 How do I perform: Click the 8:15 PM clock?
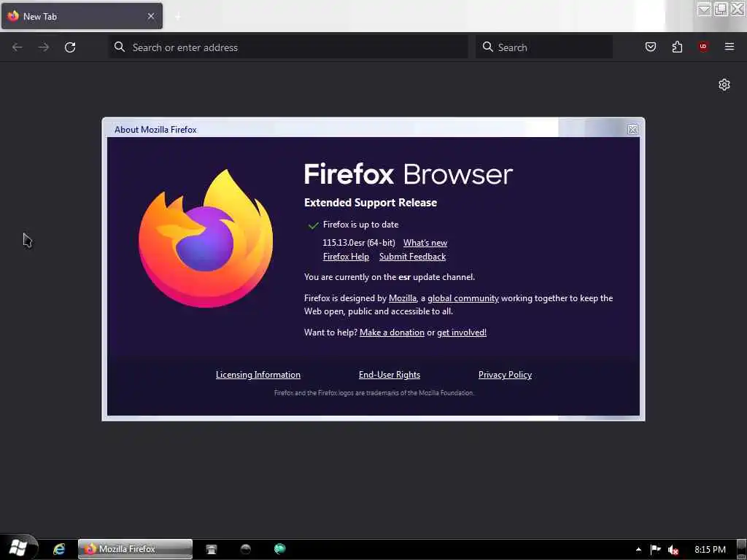(710, 550)
